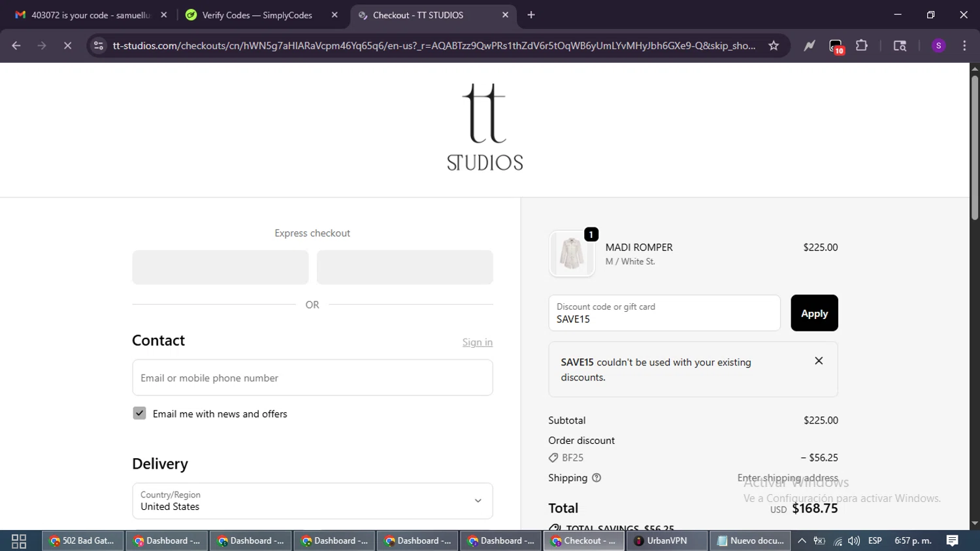This screenshot has width=980, height=551.
Task: Close the Verify Codes SimplyCodes tab
Action: [335, 15]
